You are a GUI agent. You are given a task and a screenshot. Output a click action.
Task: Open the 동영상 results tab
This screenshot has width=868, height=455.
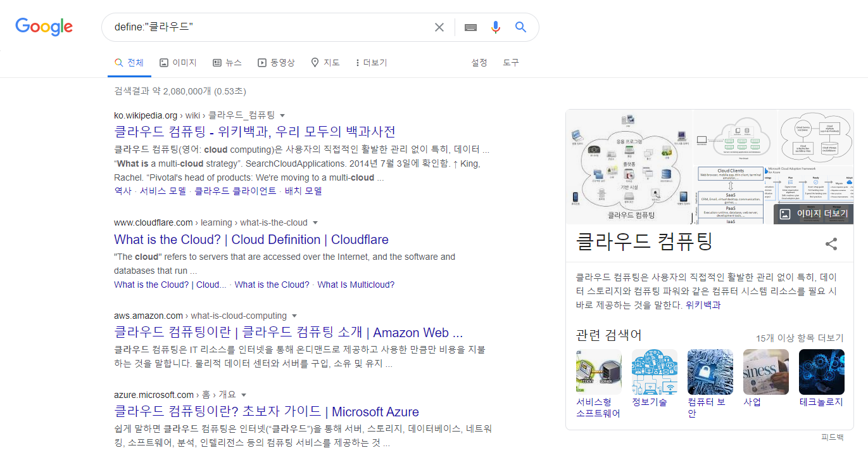tap(276, 63)
